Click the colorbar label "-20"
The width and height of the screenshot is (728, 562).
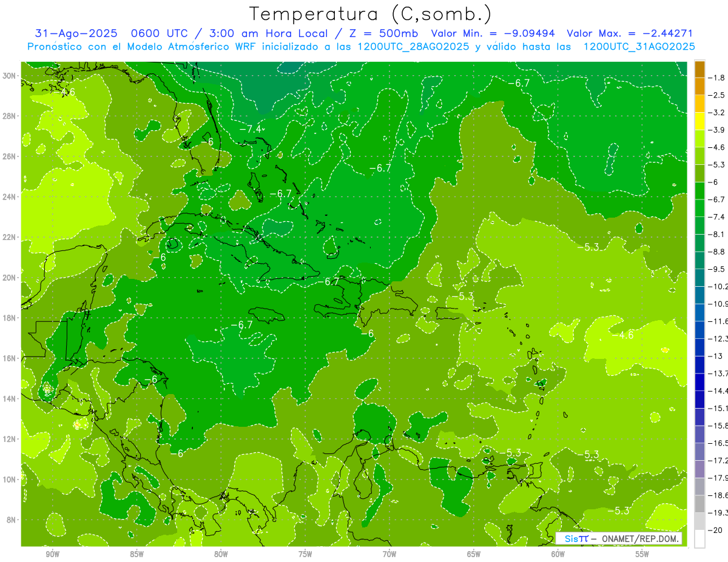pos(715,530)
